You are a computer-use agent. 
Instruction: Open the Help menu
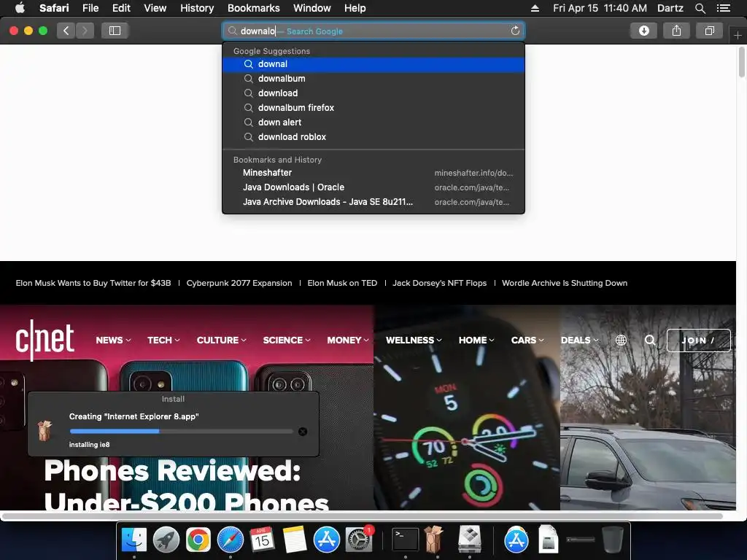pos(355,8)
